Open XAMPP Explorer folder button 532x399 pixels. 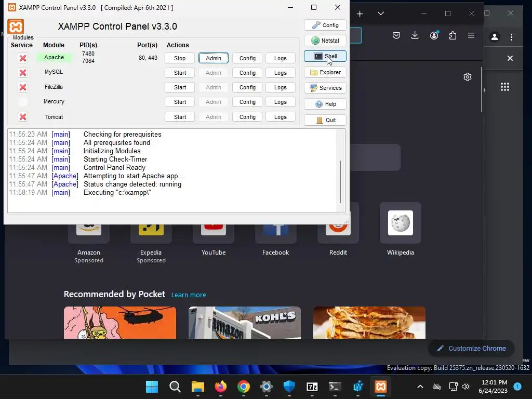pos(325,72)
